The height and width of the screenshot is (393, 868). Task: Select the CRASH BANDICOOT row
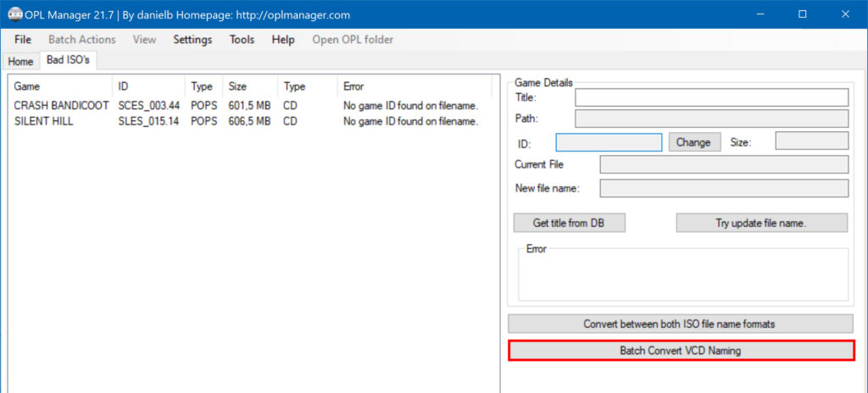[61, 106]
